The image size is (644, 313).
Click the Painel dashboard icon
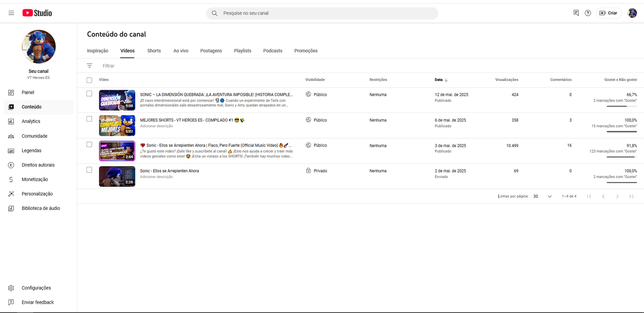11,92
